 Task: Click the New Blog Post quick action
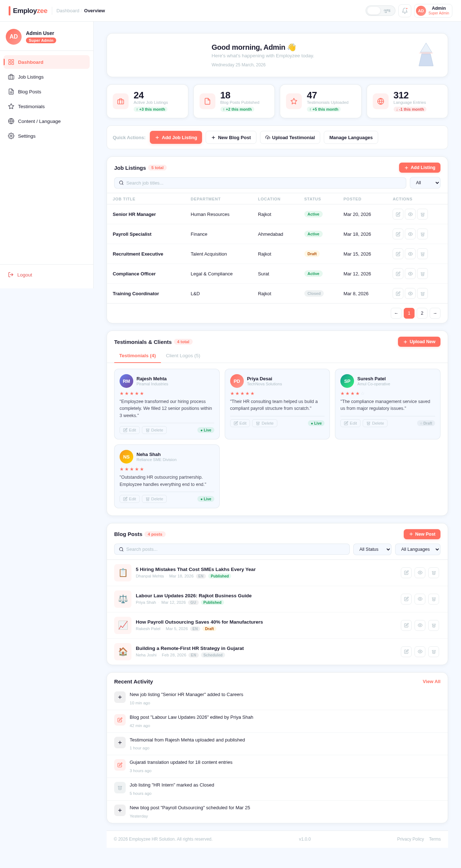click(x=231, y=137)
